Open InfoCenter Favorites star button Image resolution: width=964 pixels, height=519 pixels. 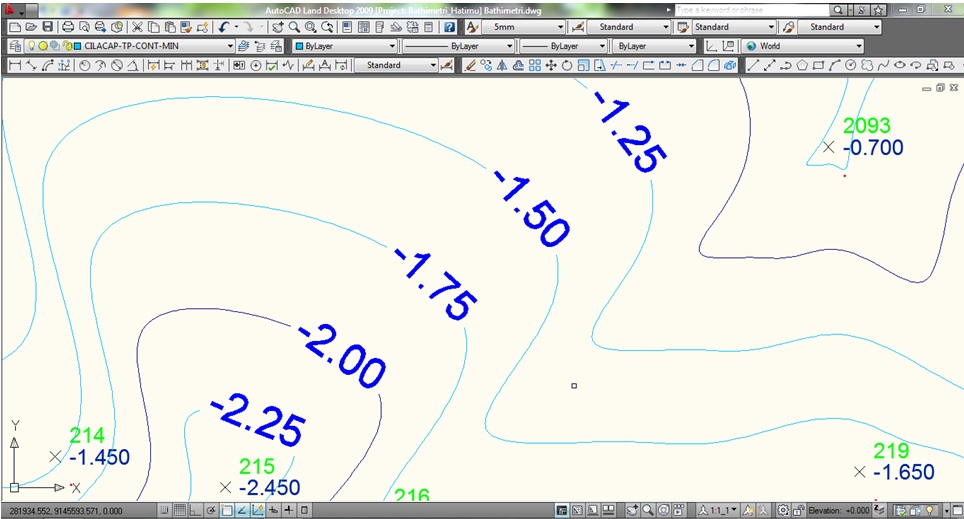pos(879,10)
